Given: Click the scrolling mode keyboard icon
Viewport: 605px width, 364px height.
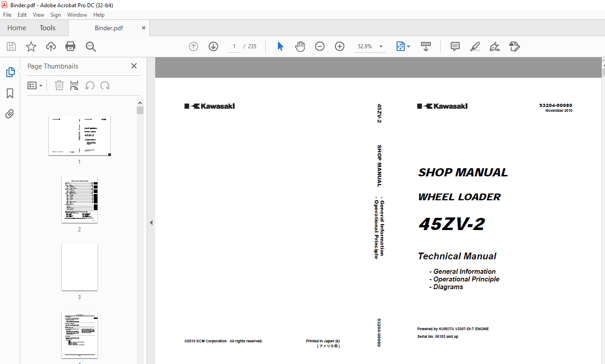Looking at the screenshot, I should coord(426,46).
